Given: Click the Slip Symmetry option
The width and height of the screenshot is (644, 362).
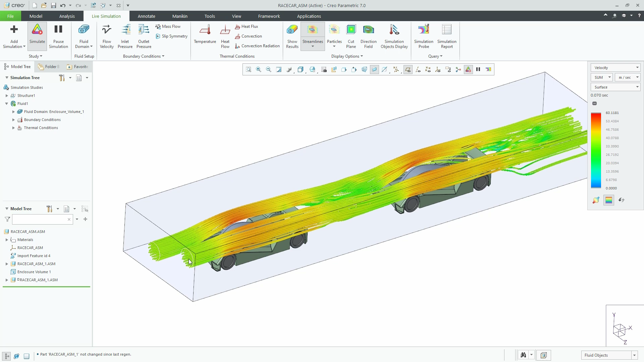Looking at the screenshot, I should (x=172, y=36).
